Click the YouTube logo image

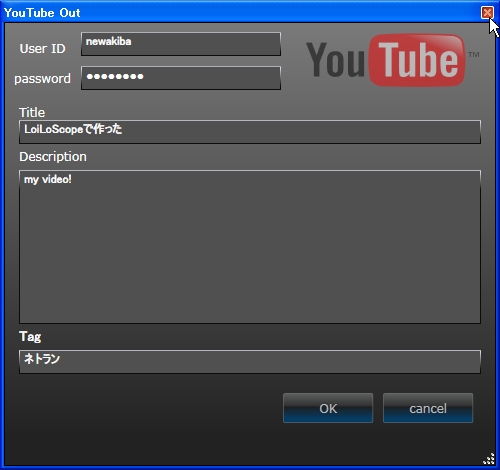pyautogui.click(x=392, y=60)
